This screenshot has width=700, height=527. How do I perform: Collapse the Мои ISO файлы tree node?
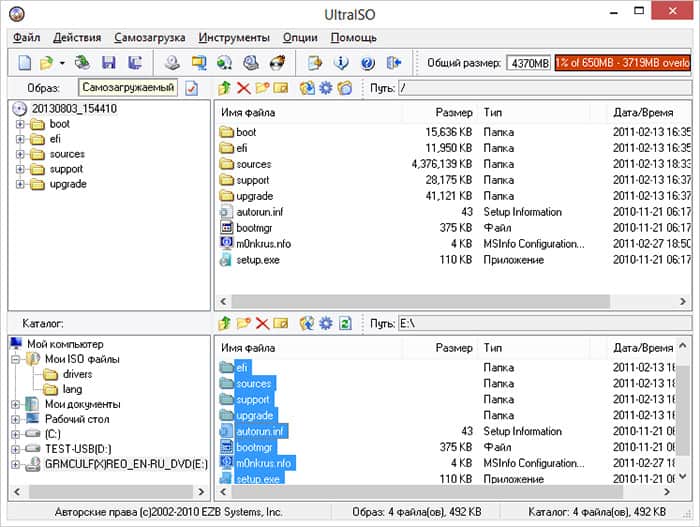point(16,359)
